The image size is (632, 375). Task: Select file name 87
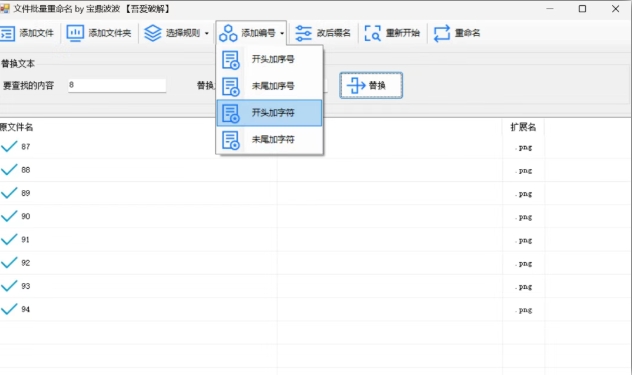pos(26,147)
